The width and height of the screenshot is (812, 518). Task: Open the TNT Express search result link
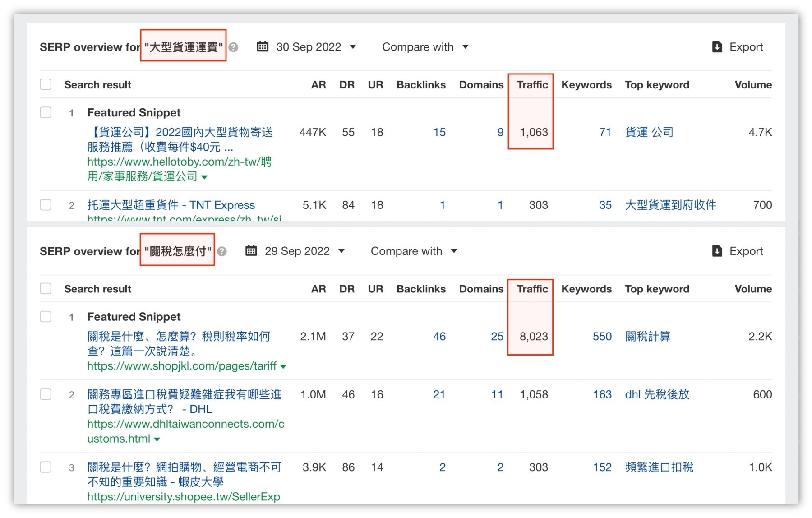click(x=171, y=205)
